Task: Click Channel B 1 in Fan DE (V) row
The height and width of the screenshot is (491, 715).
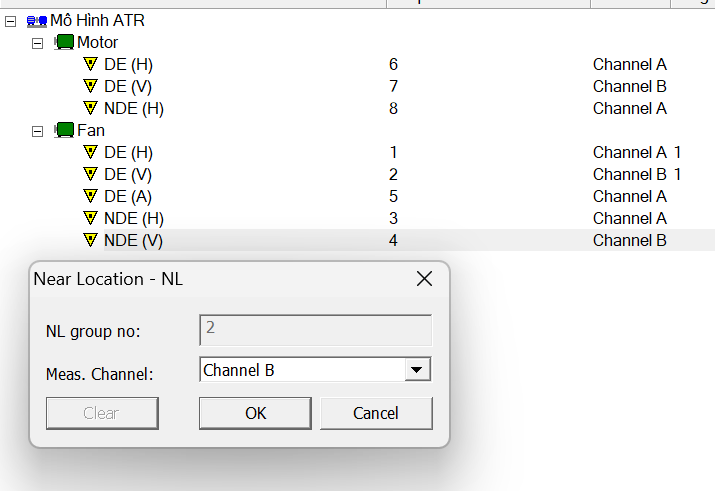Action: click(x=637, y=174)
